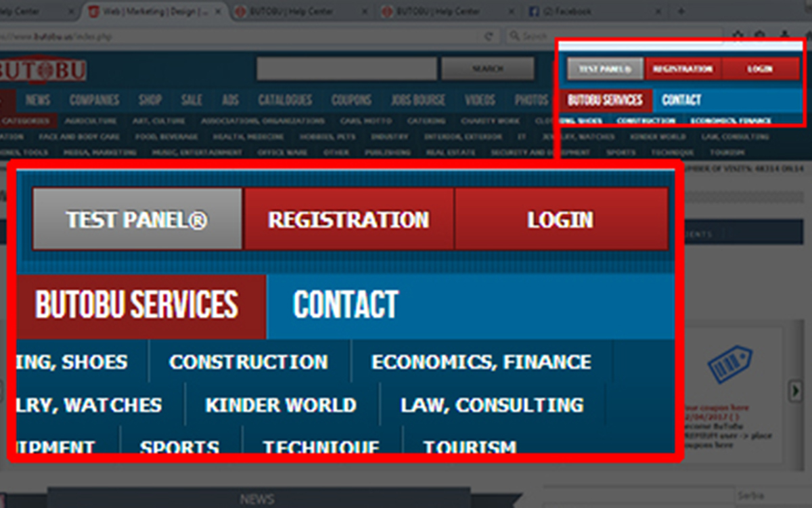Select the VIDEOS menu item
The height and width of the screenshot is (508, 812).
(x=480, y=100)
